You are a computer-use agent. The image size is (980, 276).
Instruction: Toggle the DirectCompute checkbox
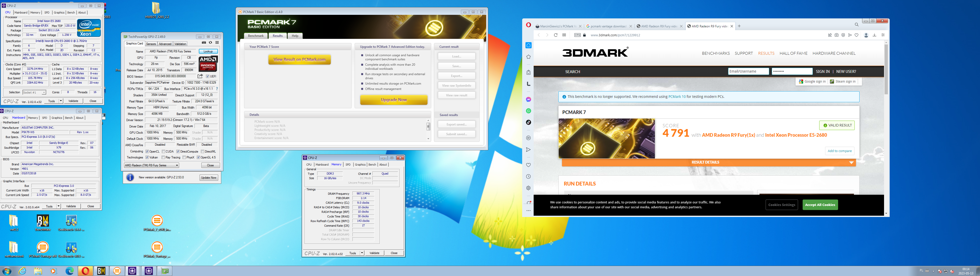point(178,152)
